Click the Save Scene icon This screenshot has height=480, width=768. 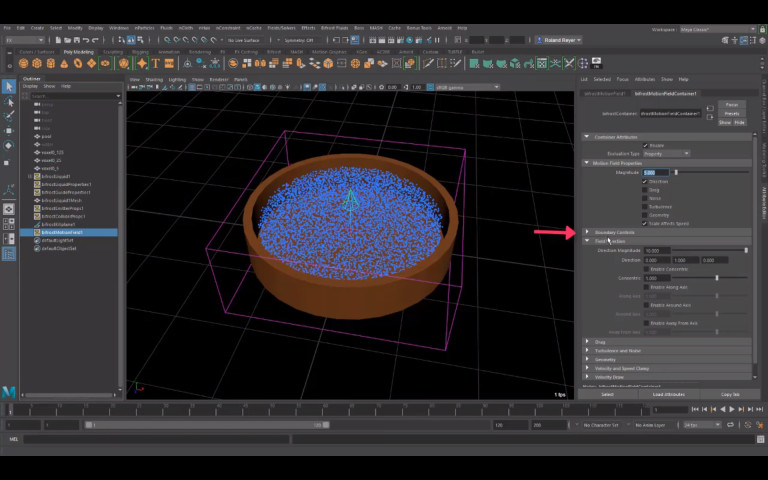tap(76, 40)
